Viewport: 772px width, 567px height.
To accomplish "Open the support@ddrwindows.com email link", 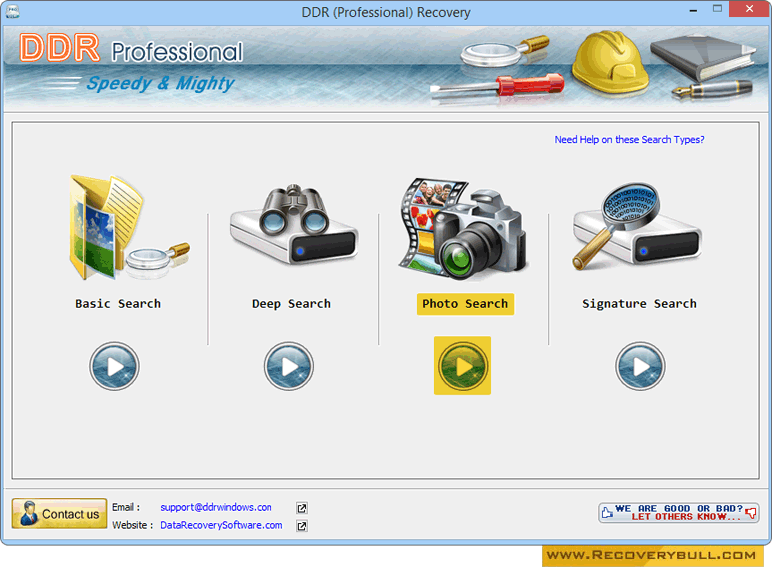I will tap(216, 507).
